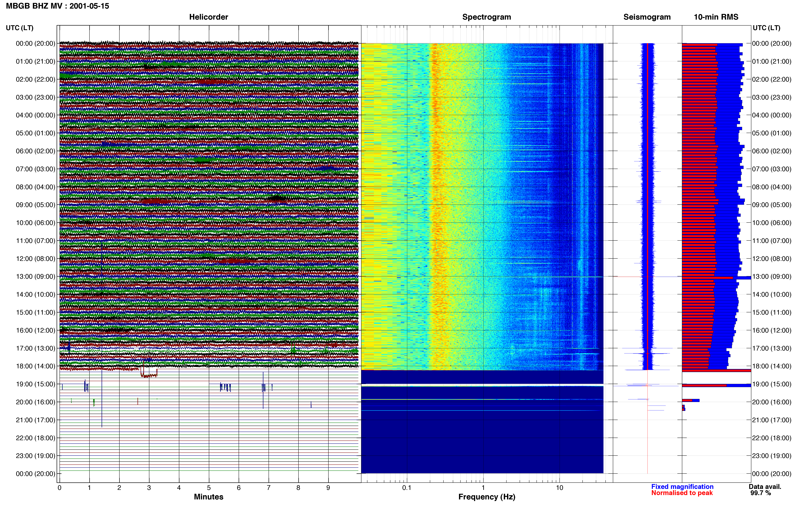The height and width of the screenshot is (508, 812).
Task: Click the left 13:00 (09:00) time label
Action: tap(36, 277)
